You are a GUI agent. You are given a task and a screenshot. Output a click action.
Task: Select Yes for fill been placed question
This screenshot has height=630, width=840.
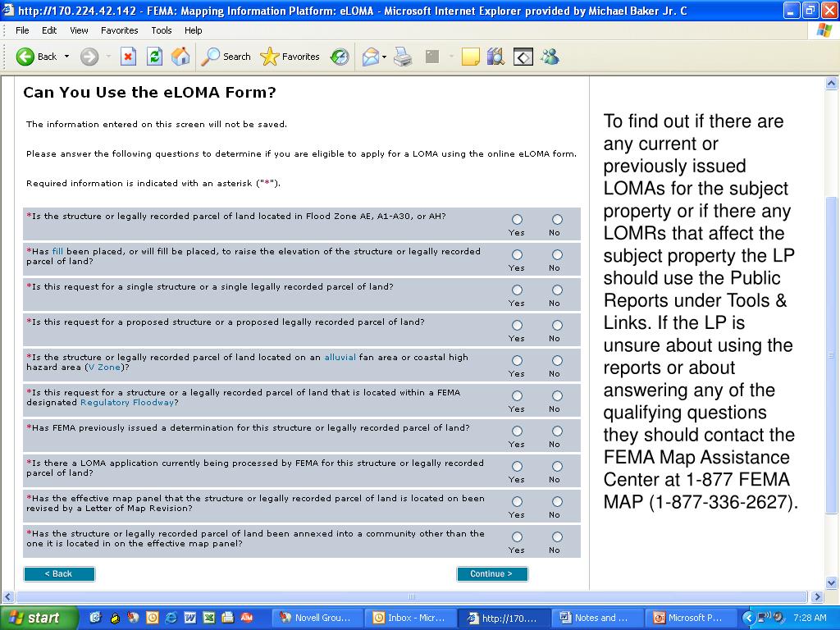tap(517, 254)
